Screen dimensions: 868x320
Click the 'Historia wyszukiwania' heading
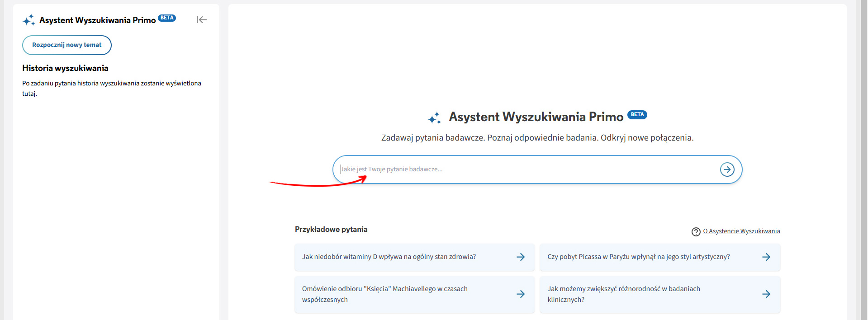65,68
